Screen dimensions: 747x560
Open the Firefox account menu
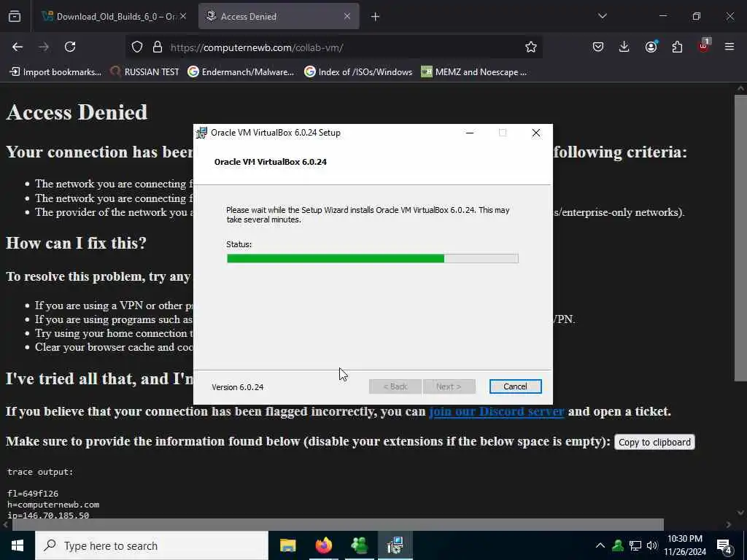click(x=651, y=47)
